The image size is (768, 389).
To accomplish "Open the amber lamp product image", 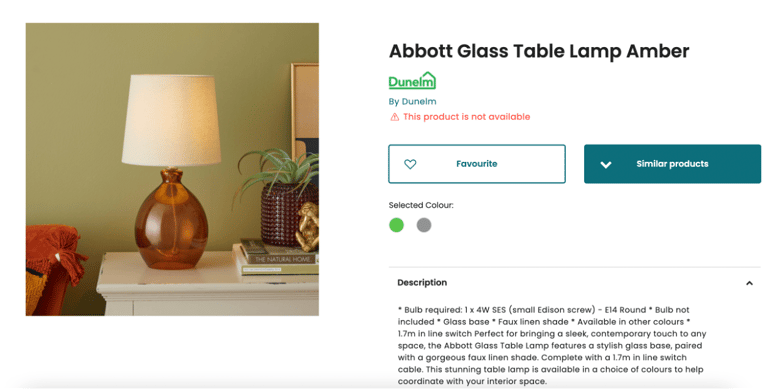I will (x=172, y=169).
